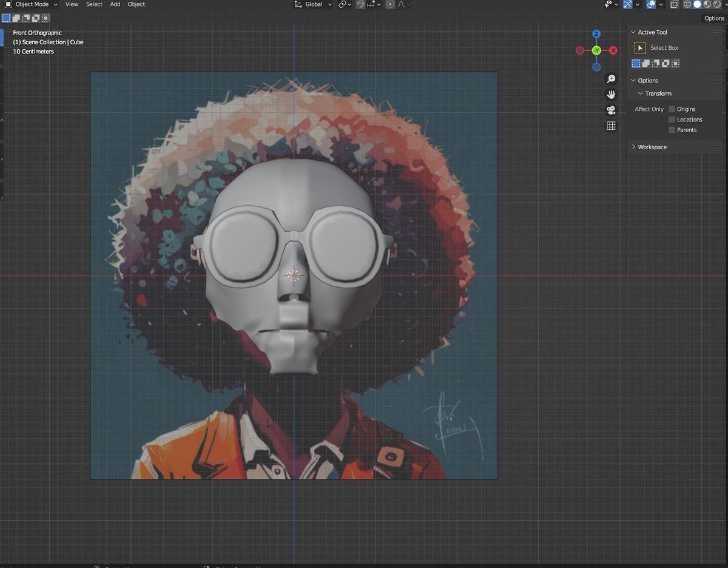Open the pivot point dropdown
The height and width of the screenshot is (568, 728).
pyautogui.click(x=345, y=4)
